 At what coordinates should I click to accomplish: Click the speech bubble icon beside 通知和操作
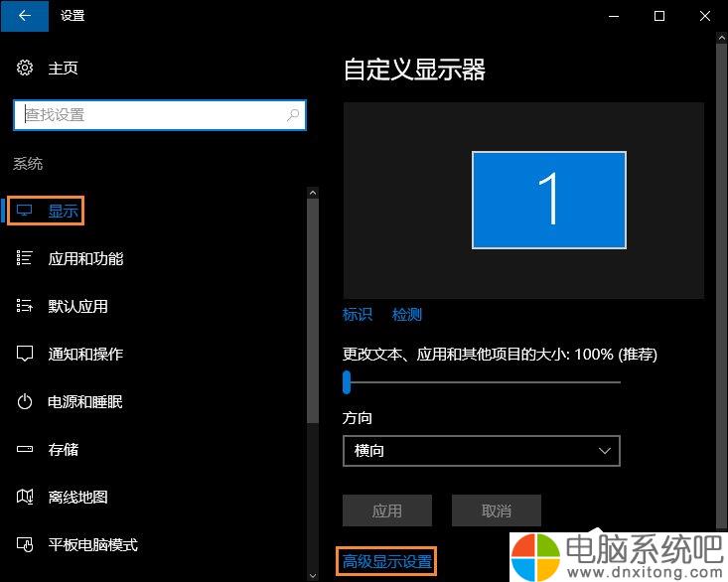point(25,354)
